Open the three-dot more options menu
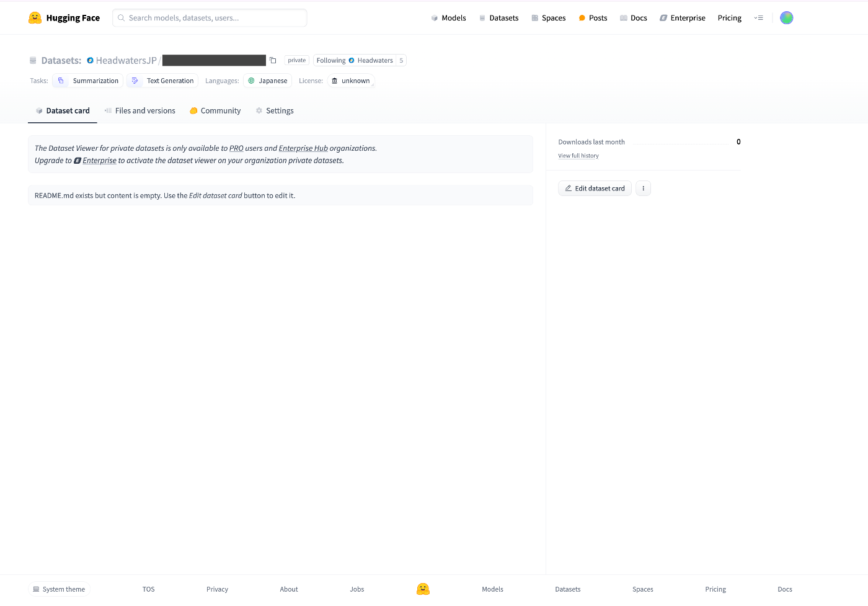868x606 pixels. point(643,189)
